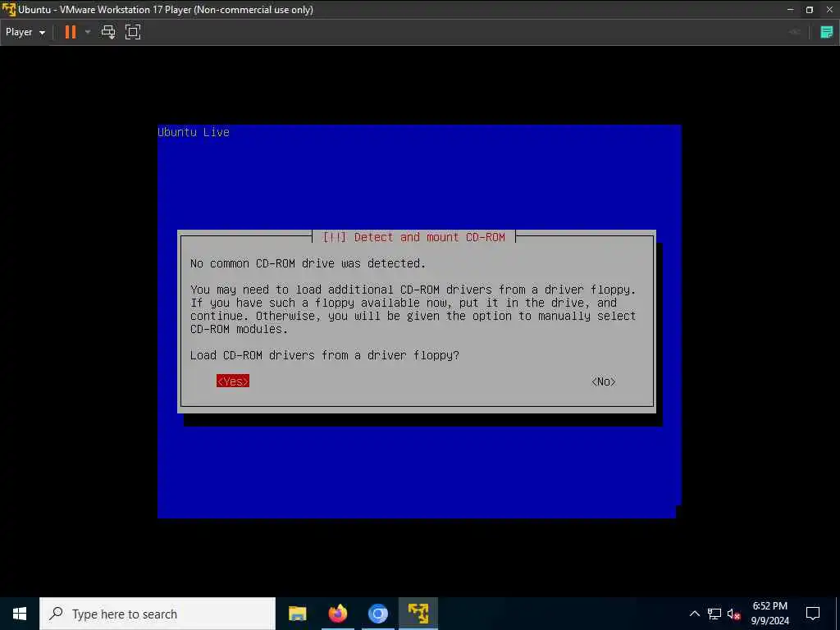This screenshot has height=630, width=840.
Task: Click the muted volume tray icon
Action: (x=733, y=614)
